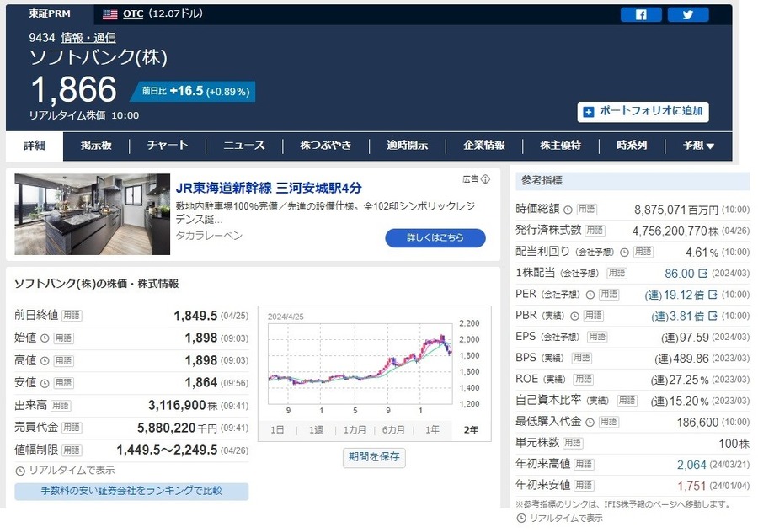Open the external link icon beside the PBR value
The width and height of the screenshot is (758, 532).
click(713, 315)
